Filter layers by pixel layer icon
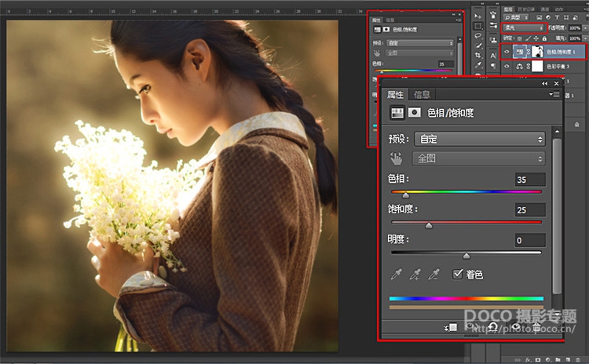The width and height of the screenshot is (589, 364). click(x=539, y=17)
